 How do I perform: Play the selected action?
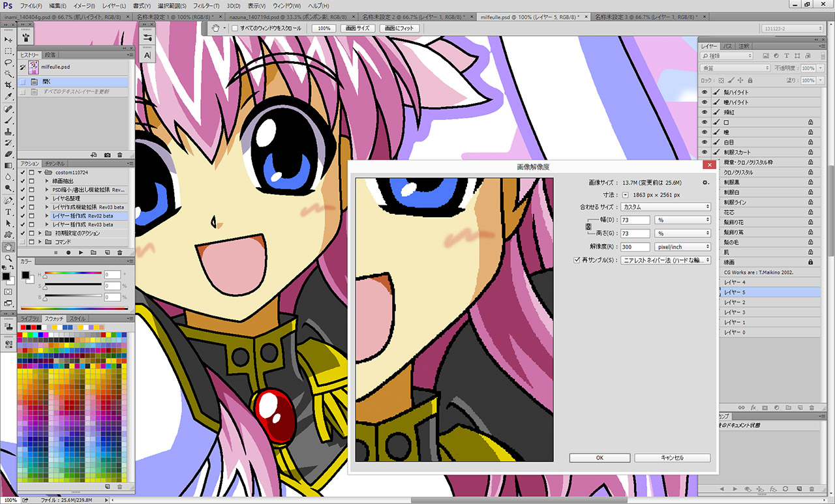pos(81,252)
